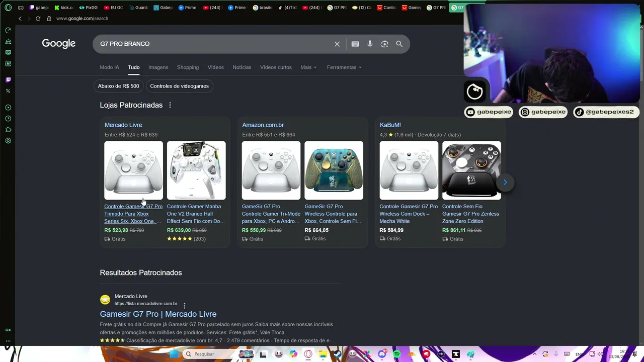Open Steam from the taskbar
This screenshot has width=644, height=362.
[x=337, y=354]
